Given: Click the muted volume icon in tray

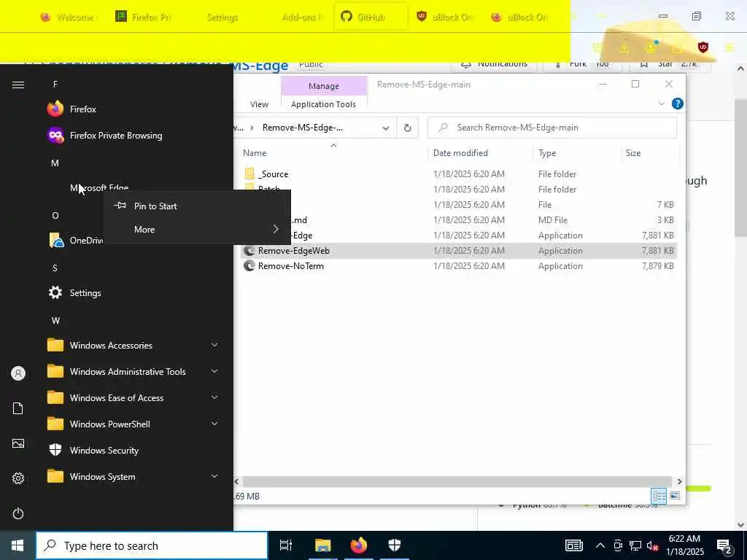Looking at the screenshot, I should 653,546.
